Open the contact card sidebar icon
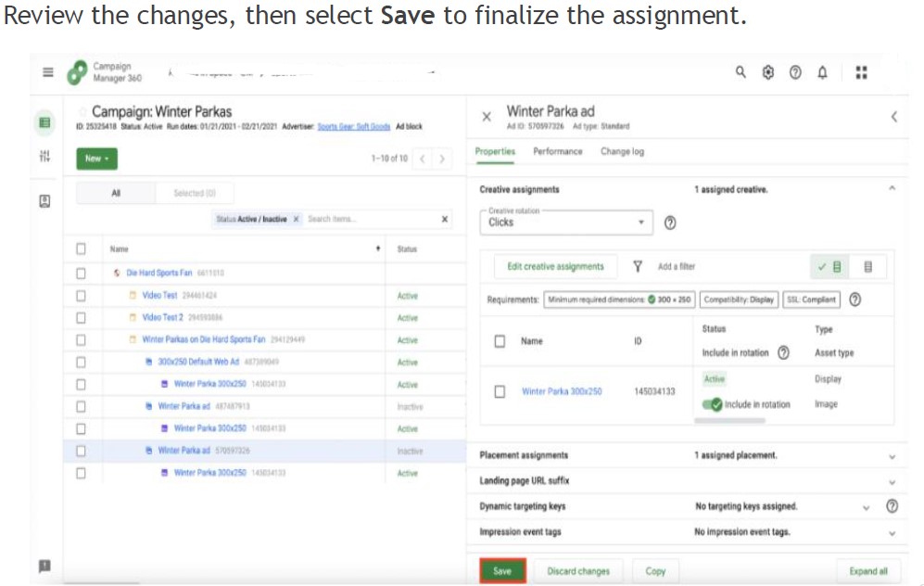The image size is (924, 586). point(44,201)
